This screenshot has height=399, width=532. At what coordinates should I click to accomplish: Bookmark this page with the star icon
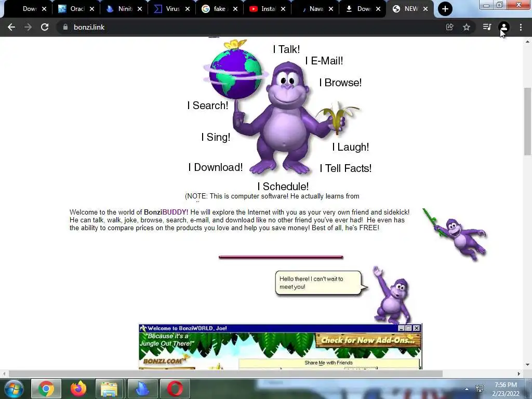coord(467,27)
